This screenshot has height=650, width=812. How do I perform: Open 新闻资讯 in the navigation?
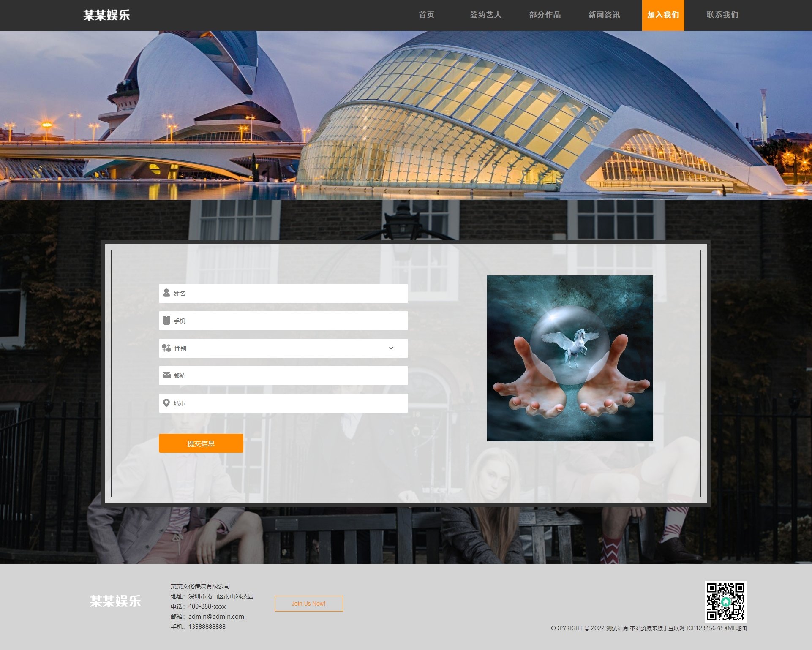click(604, 15)
